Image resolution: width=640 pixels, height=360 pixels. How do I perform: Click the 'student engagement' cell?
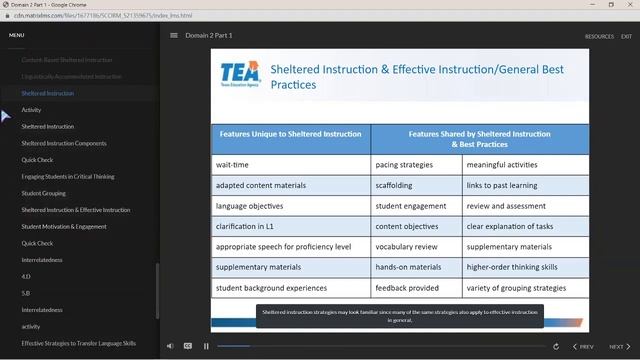pos(416,206)
